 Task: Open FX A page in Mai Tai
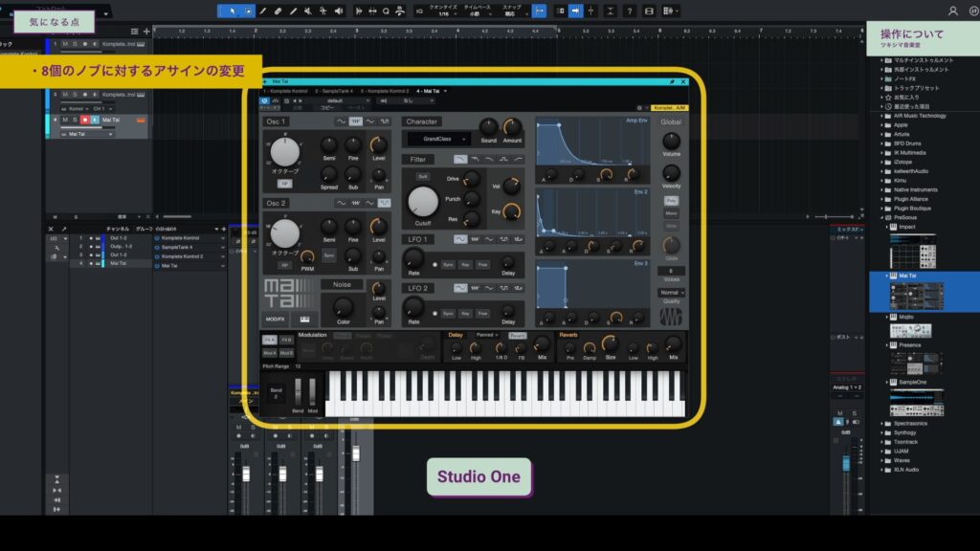[269, 340]
